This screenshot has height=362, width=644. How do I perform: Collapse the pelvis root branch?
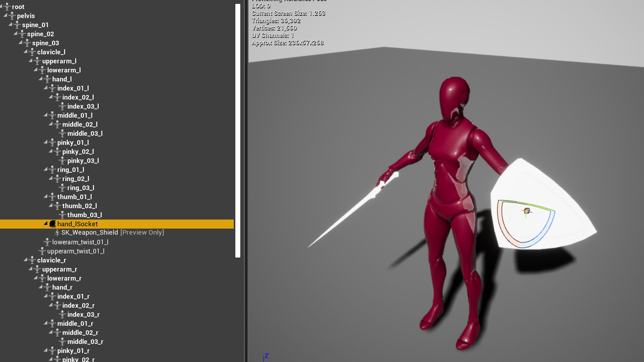click(5, 16)
